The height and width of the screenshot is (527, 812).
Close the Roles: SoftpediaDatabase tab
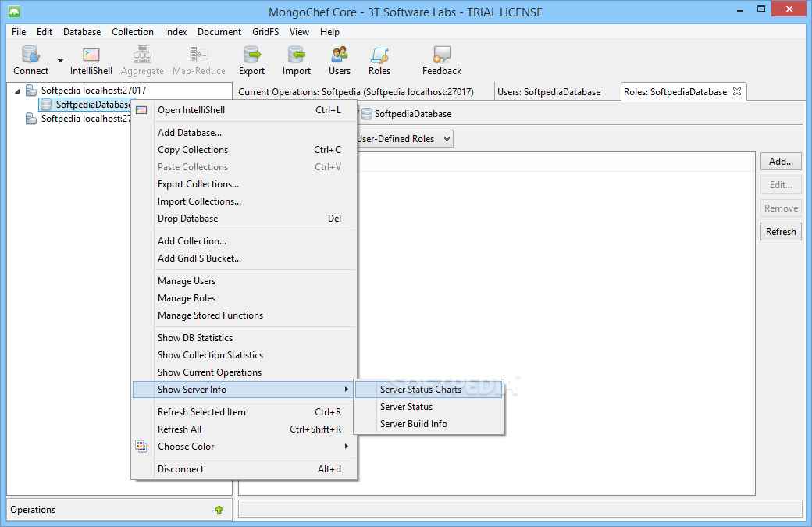(x=737, y=91)
